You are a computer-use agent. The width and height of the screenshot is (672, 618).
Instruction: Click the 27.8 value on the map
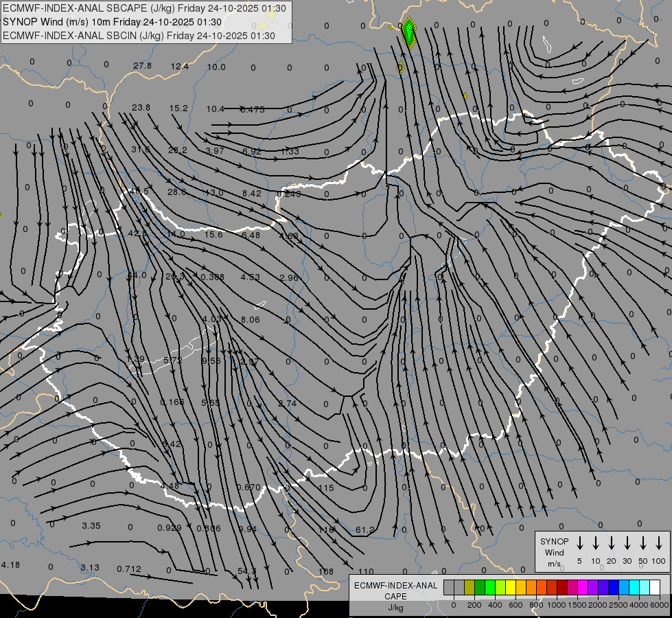[142, 66]
